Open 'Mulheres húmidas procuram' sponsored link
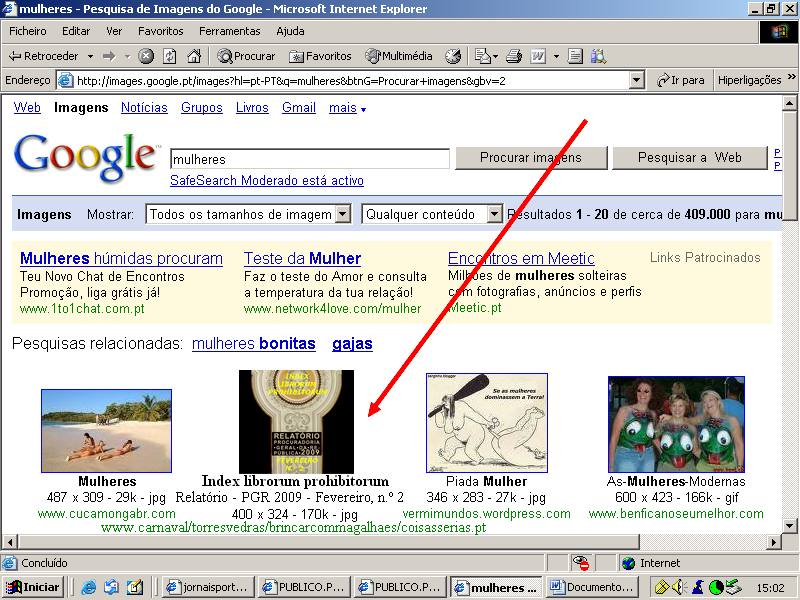The image size is (800, 600). 121,258
